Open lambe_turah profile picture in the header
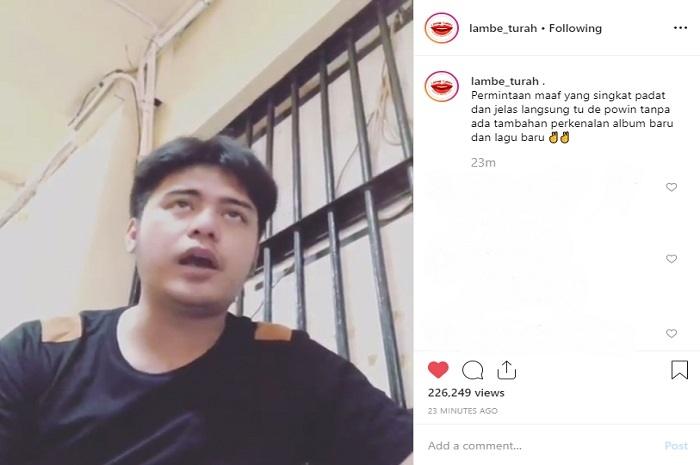 [x=442, y=28]
